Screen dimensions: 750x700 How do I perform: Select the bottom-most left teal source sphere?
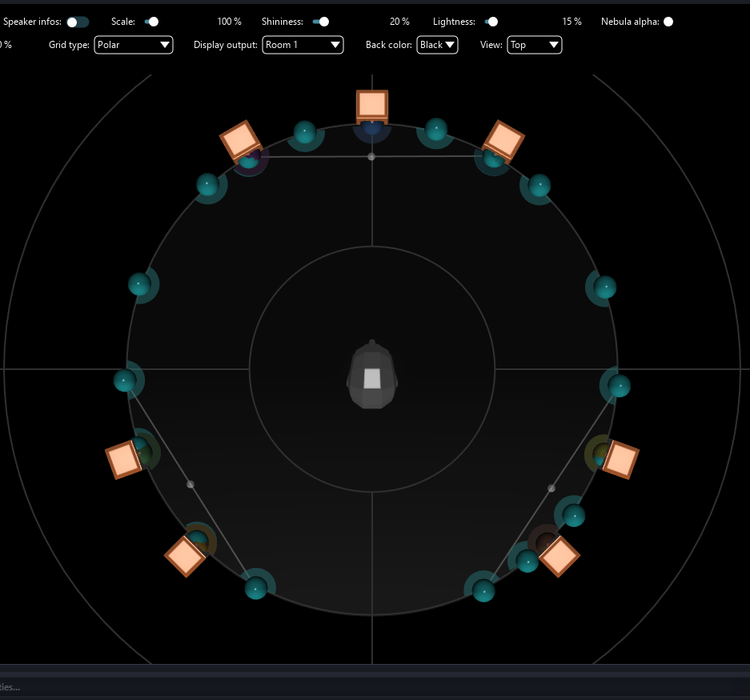click(x=255, y=588)
